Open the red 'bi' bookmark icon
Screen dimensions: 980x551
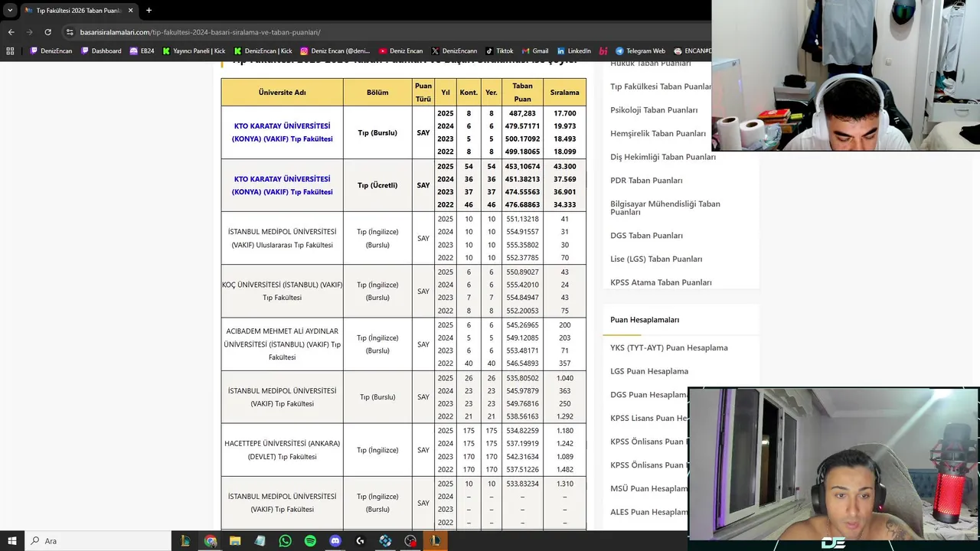pos(603,51)
